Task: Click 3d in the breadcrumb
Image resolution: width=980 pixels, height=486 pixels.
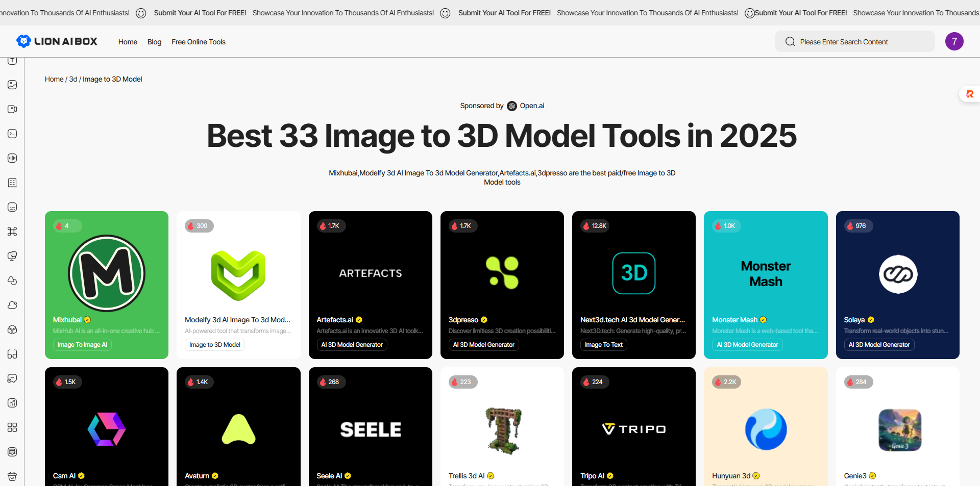Action: click(x=73, y=79)
